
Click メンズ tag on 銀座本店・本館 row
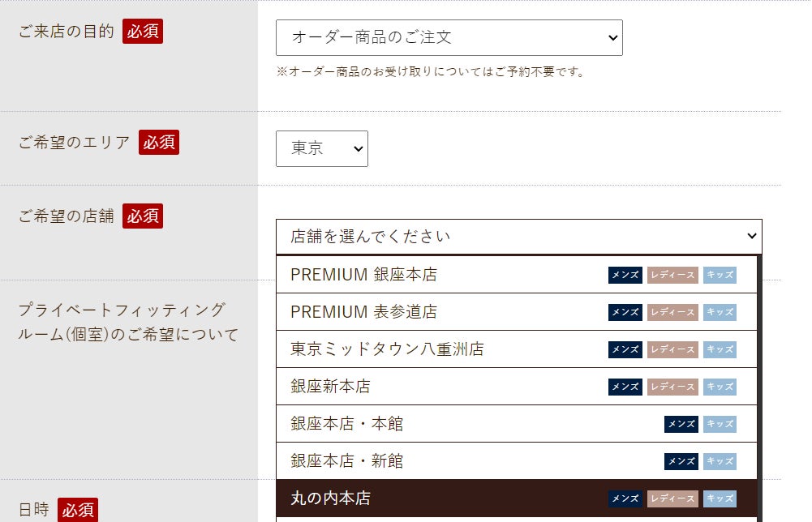point(681,424)
